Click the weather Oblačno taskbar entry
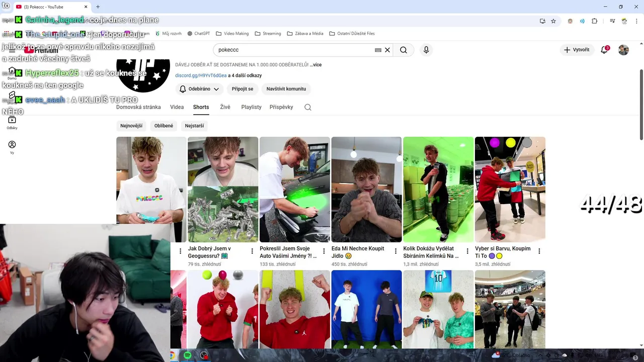The image size is (644, 362). coord(512,355)
